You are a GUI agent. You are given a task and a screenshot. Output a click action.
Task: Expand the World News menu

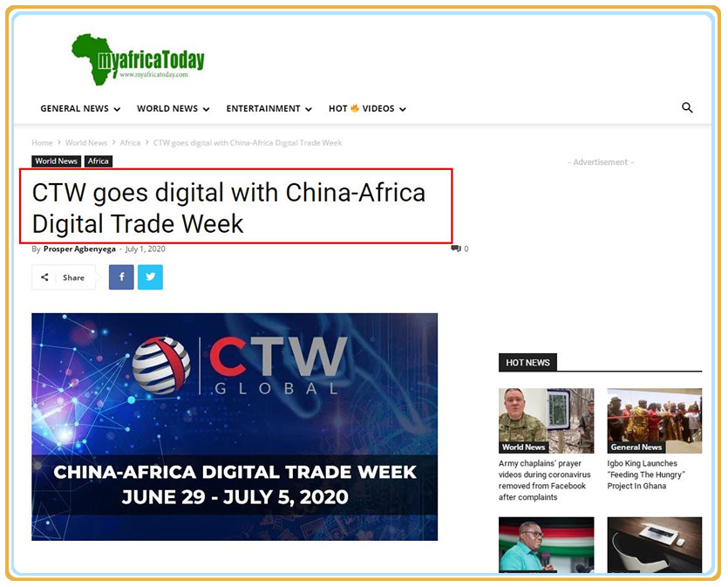click(x=173, y=109)
